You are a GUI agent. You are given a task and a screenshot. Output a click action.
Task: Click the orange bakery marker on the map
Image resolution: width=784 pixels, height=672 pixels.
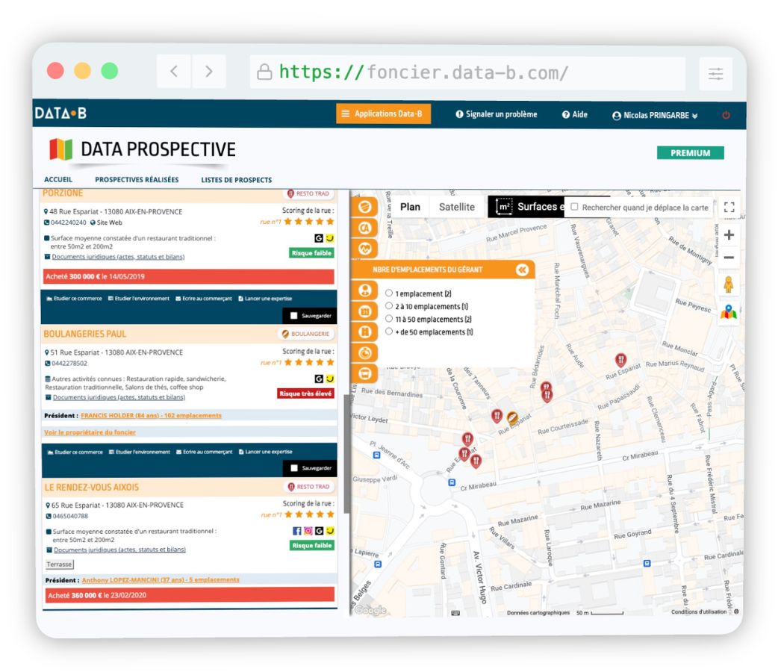512,417
